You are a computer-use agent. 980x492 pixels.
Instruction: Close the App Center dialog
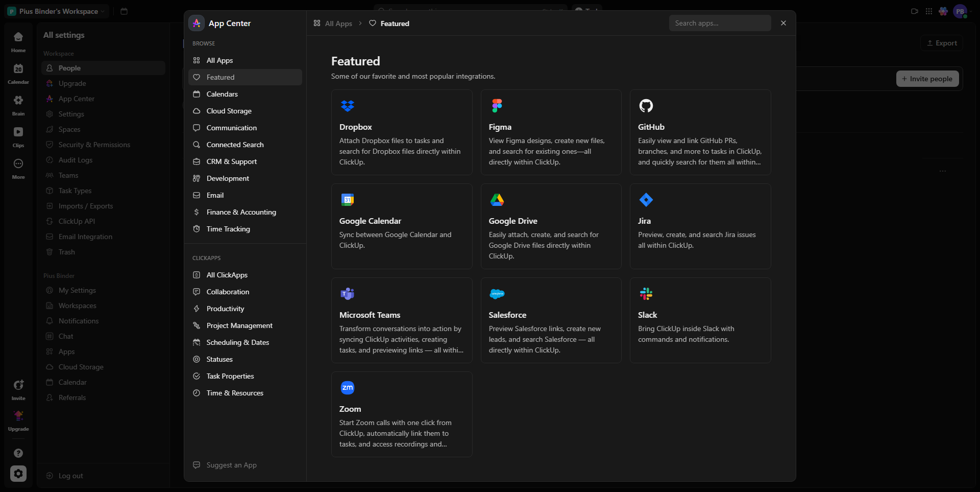(783, 23)
